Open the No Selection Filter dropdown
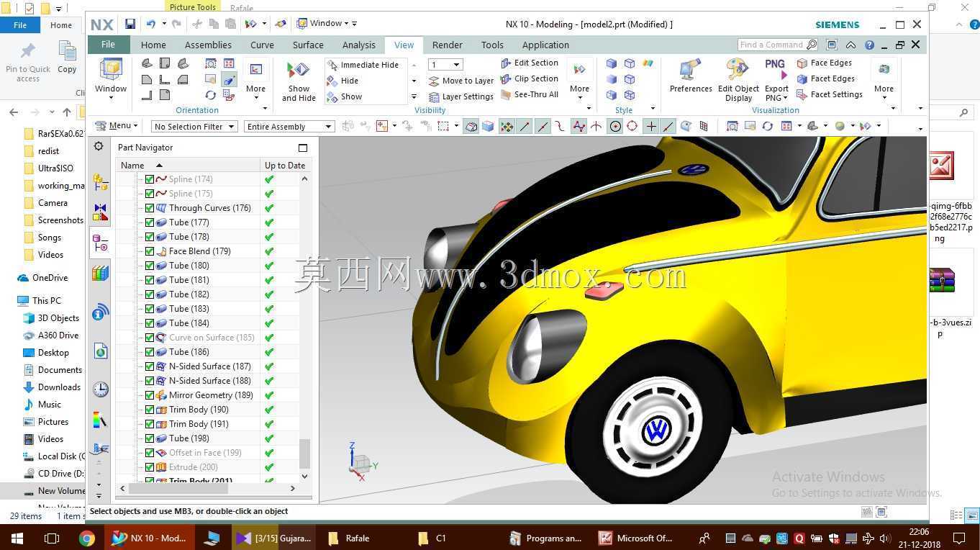 pos(195,127)
